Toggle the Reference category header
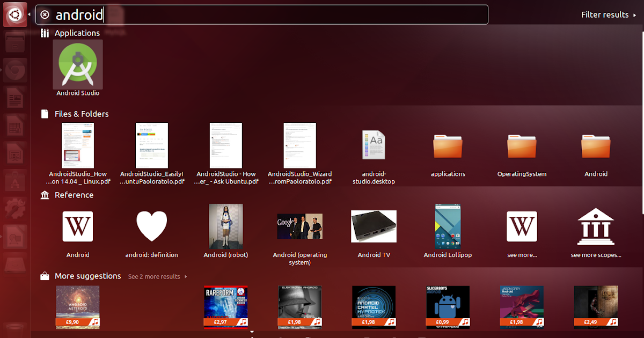 (x=67, y=195)
